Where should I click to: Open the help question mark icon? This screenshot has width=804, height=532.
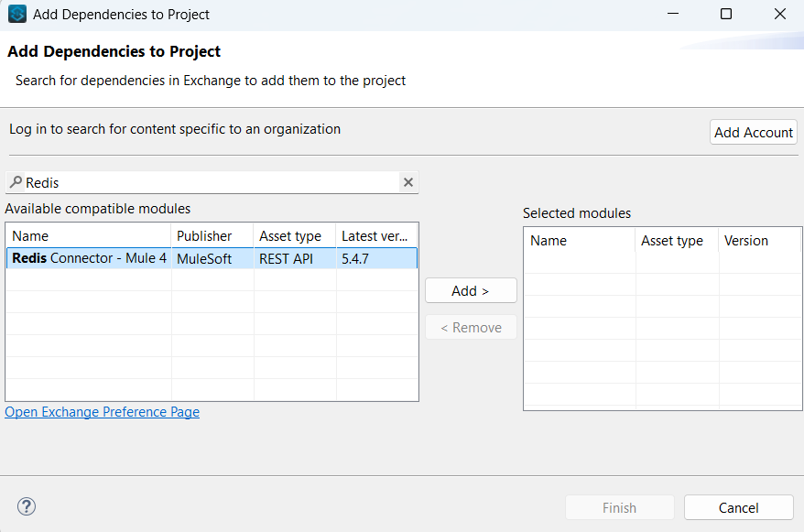click(27, 506)
